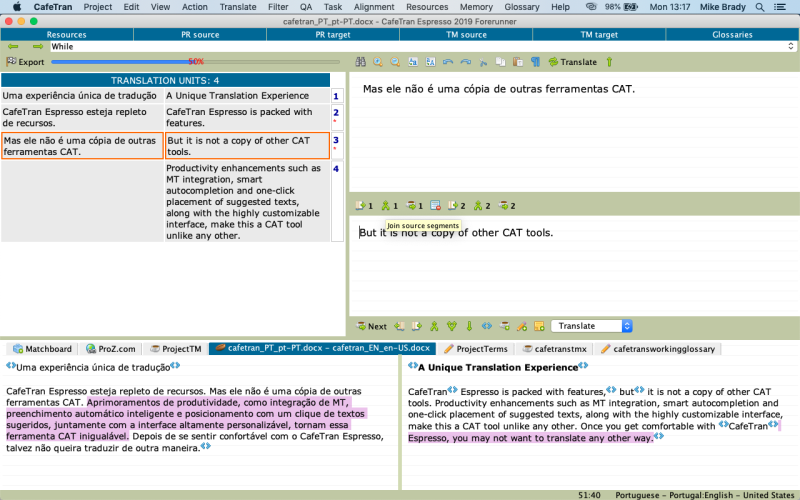Click the green split segment icon
The height and width of the screenshot is (500, 800).
click(x=452, y=326)
